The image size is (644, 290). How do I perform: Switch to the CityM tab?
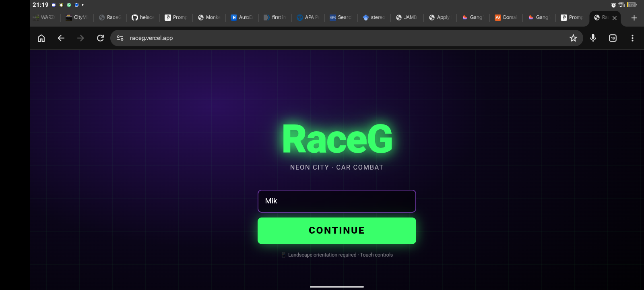click(x=77, y=17)
